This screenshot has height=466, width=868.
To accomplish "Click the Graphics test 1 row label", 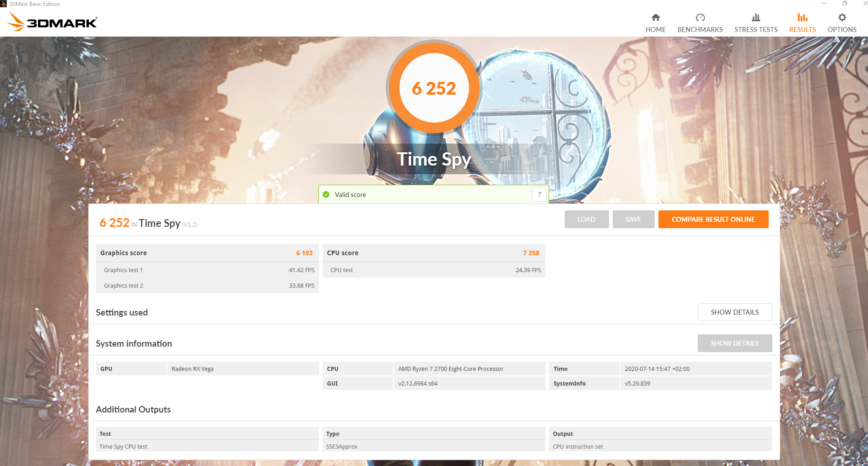I will [x=123, y=270].
